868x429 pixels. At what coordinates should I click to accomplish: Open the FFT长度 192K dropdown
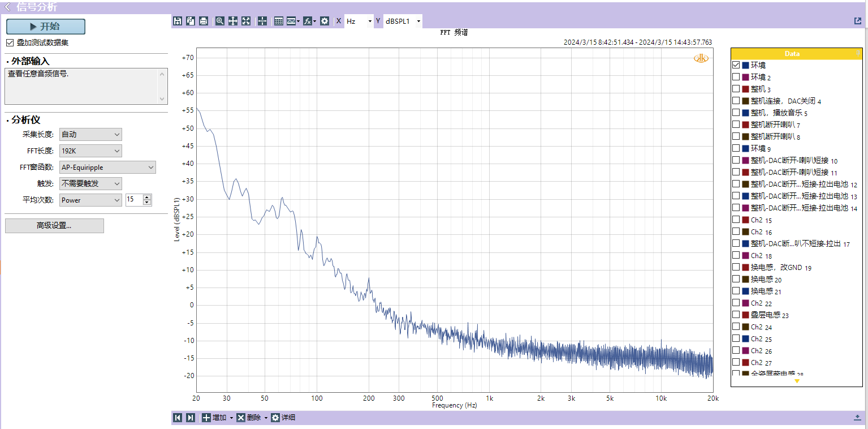coord(90,151)
